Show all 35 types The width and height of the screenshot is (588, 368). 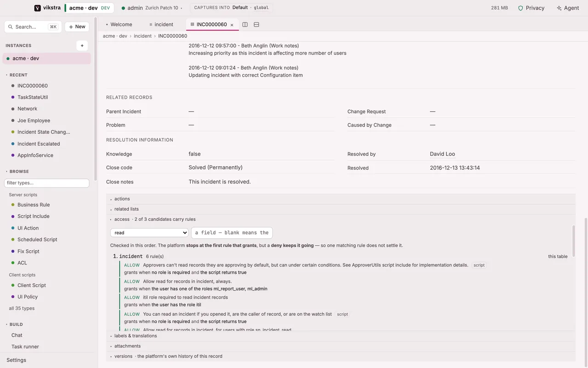[x=22, y=308]
